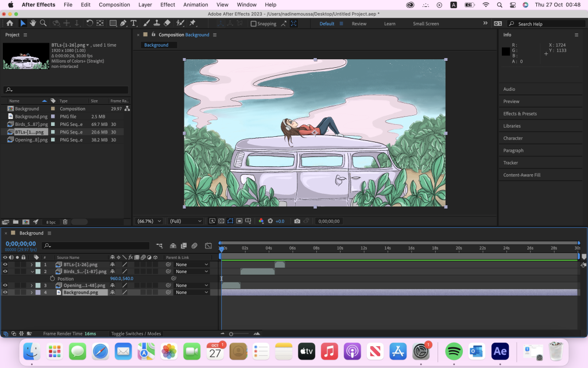Image resolution: width=588 pixels, height=368 pixels.
Task: Open show channel color icon
Action: click(261, 221)
